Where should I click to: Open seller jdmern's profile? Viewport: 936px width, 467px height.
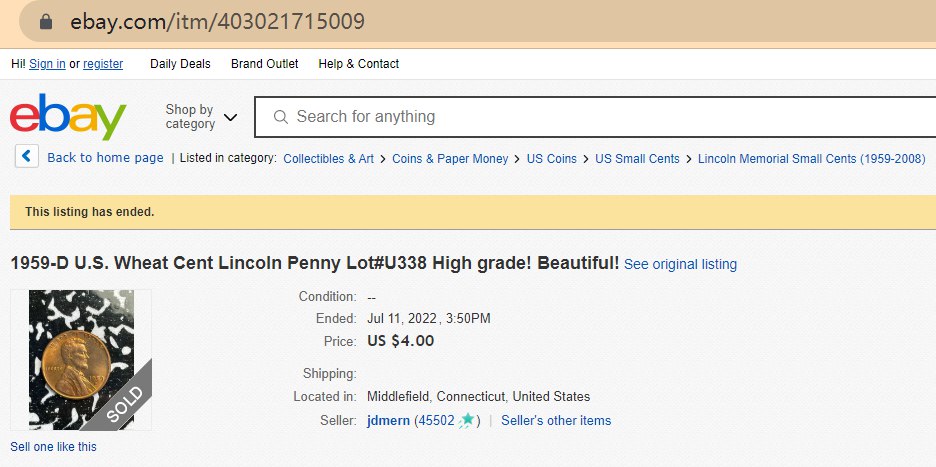388,421
